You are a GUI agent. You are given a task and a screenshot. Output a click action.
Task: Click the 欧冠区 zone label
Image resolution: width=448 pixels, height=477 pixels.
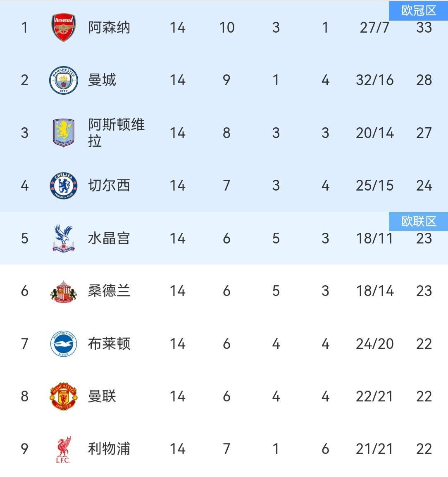coord(418,10)
